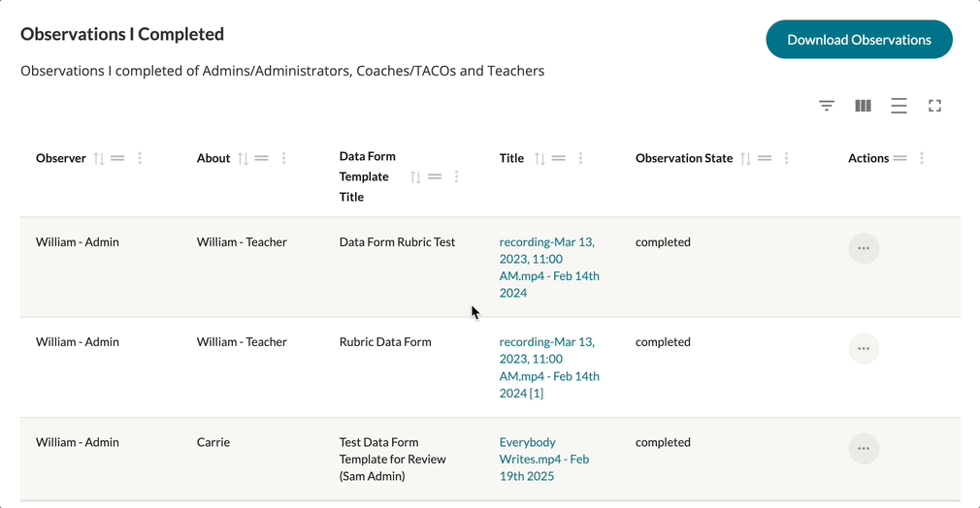
Task: Open row actions for Data Form Rubric Test
Action: point(864,248)
